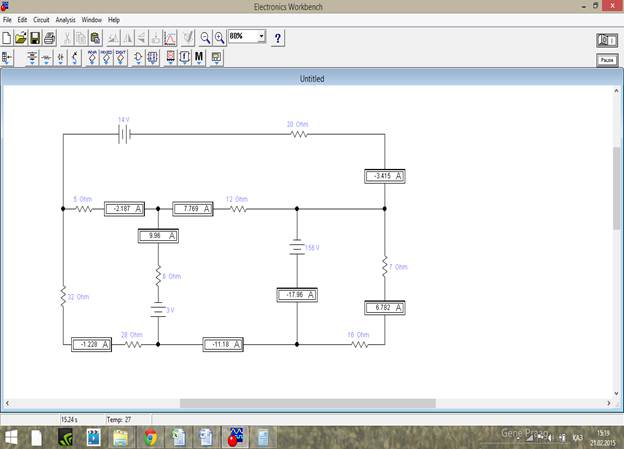Open an existing circuit file
The width and height of the screenshot is (624, 449).
coord(21,38)
